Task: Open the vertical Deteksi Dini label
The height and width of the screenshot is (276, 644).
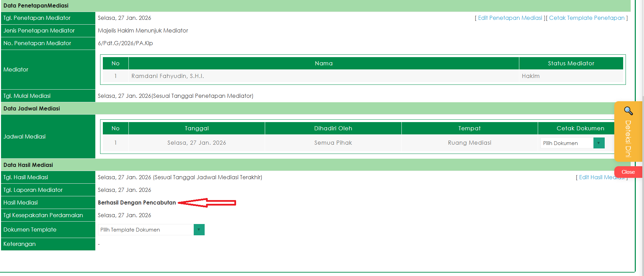Action: (x=628, y=139)
